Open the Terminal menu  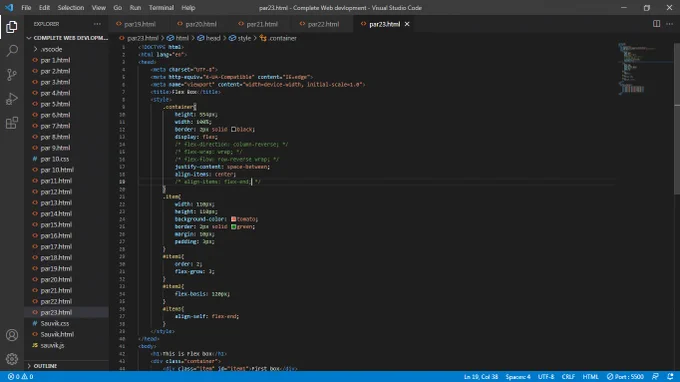(x=161, y=8)
